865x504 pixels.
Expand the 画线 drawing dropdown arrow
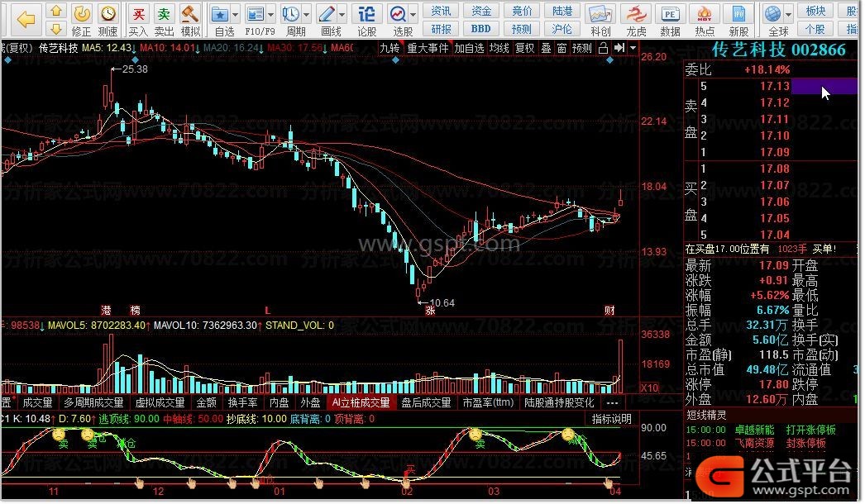[x=342, y=15]
